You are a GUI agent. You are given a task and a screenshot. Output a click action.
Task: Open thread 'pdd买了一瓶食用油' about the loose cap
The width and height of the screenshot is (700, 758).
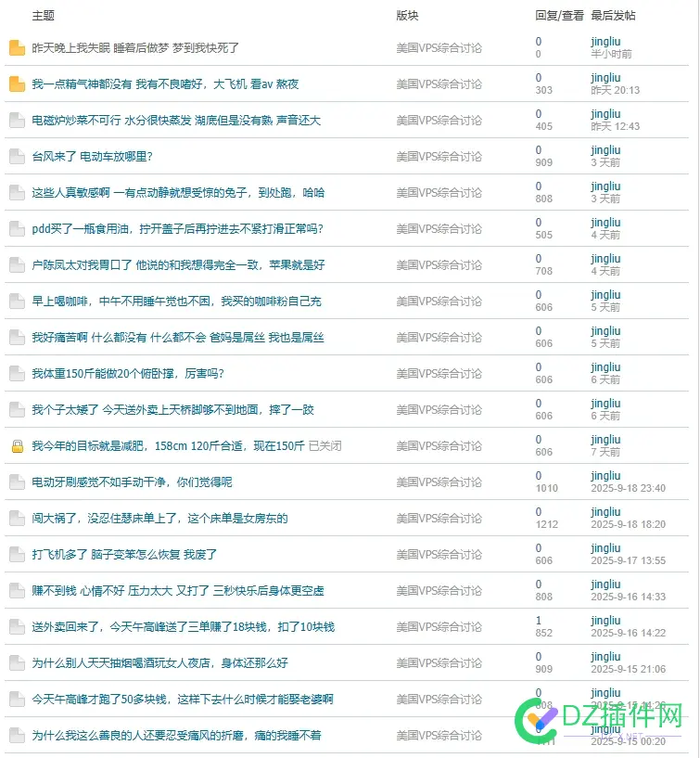[x=177, y=228]
